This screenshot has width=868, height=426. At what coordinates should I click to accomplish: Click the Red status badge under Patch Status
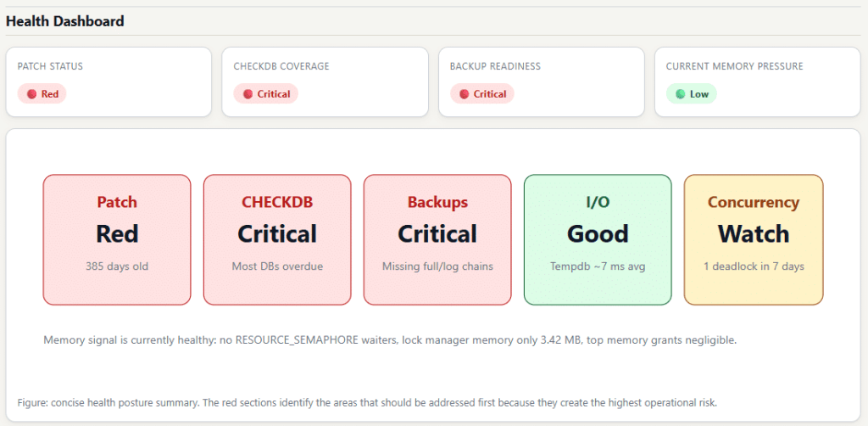[42, 93]
